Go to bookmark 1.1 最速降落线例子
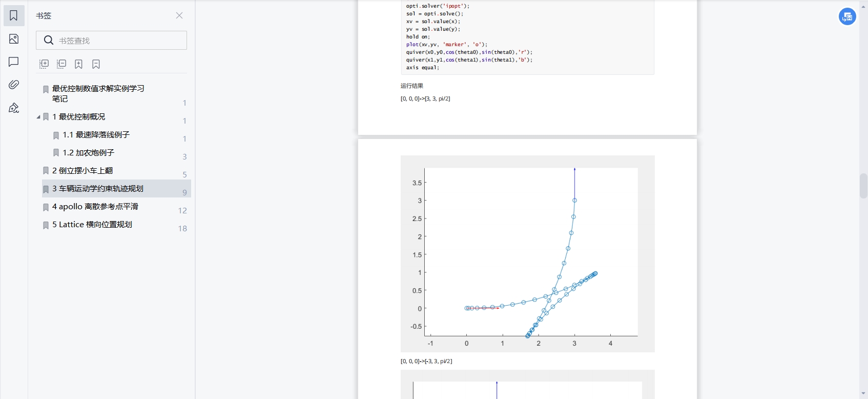This screenshot has width=868, height=399. tap(96, 135)
